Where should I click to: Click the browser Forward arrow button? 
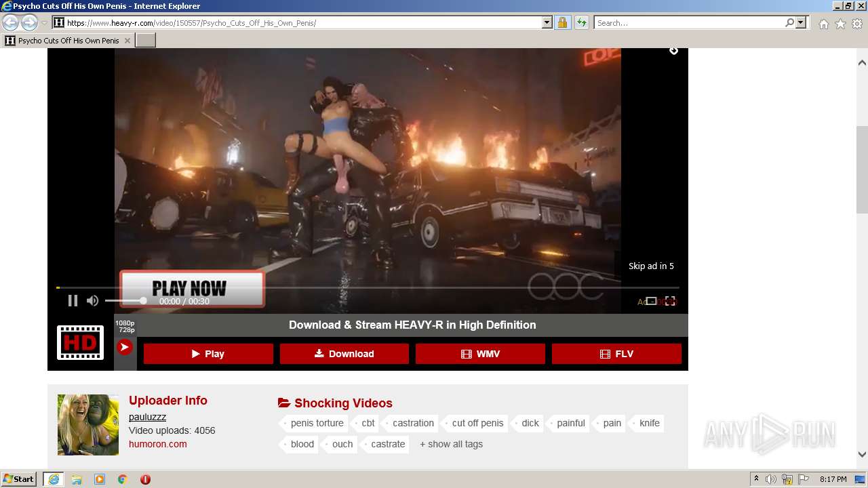click(x=29, y=23)
